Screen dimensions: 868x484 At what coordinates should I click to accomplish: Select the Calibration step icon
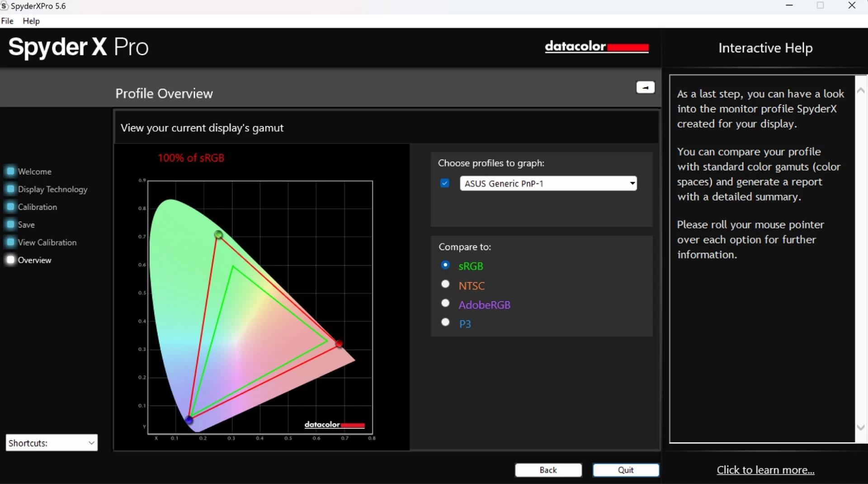pyautogui.click(x=10, y=207)
